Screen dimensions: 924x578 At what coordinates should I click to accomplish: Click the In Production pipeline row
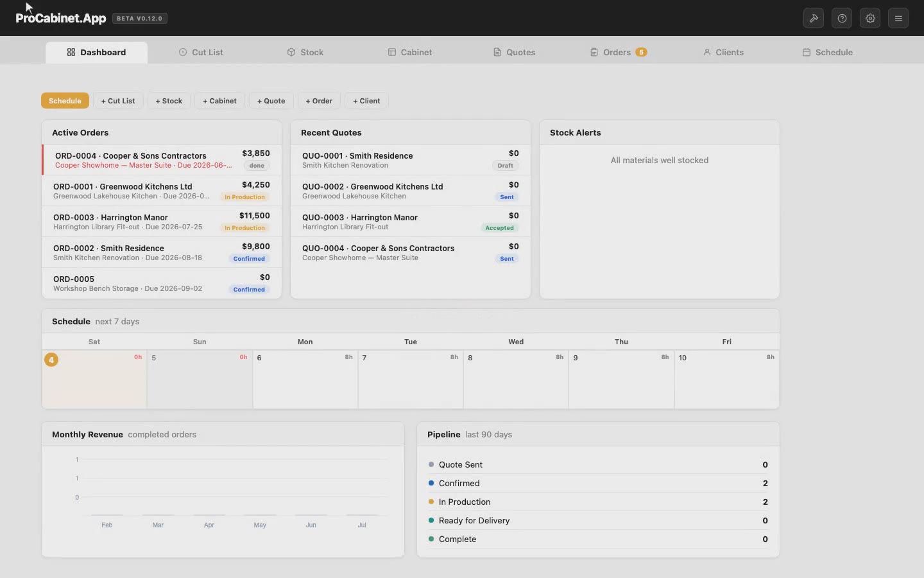point(598,502)
